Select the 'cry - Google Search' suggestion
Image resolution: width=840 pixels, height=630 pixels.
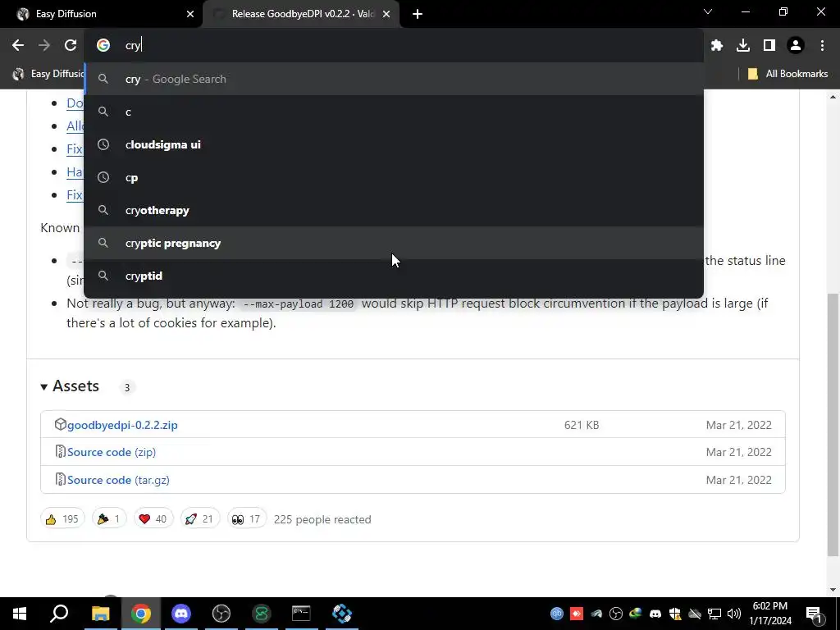point(394,79)
